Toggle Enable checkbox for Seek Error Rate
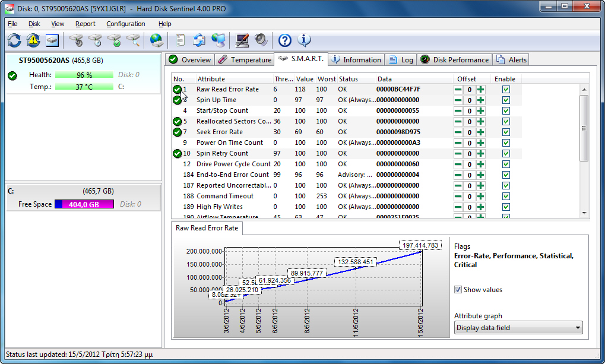This screenshot has width=605, height=364. [x=506, y=132]
